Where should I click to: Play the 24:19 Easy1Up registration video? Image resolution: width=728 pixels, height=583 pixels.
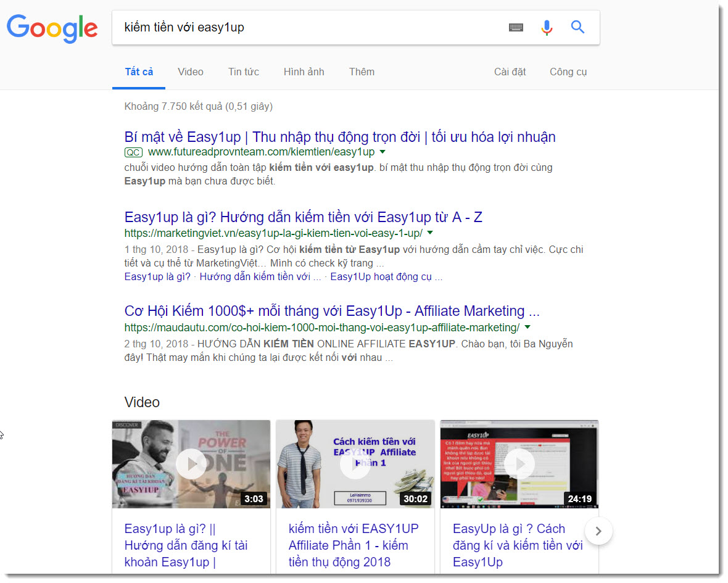519,464
